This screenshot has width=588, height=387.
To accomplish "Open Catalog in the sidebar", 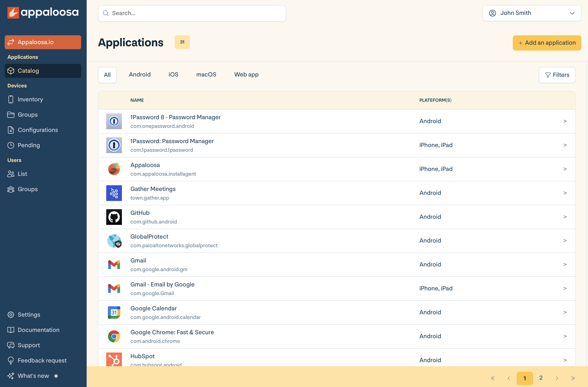I will tap(43, 71).
